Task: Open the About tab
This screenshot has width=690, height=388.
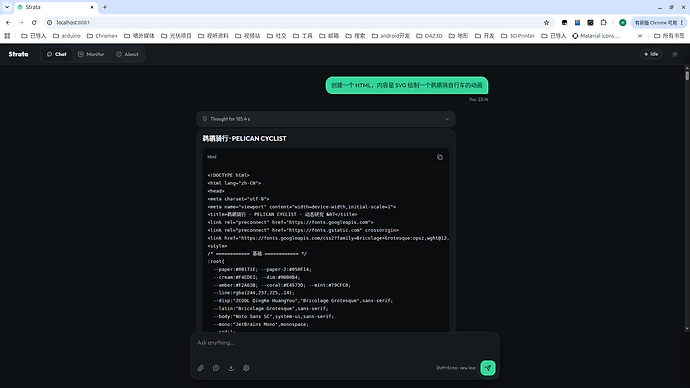Action: [x=127, y=54]
